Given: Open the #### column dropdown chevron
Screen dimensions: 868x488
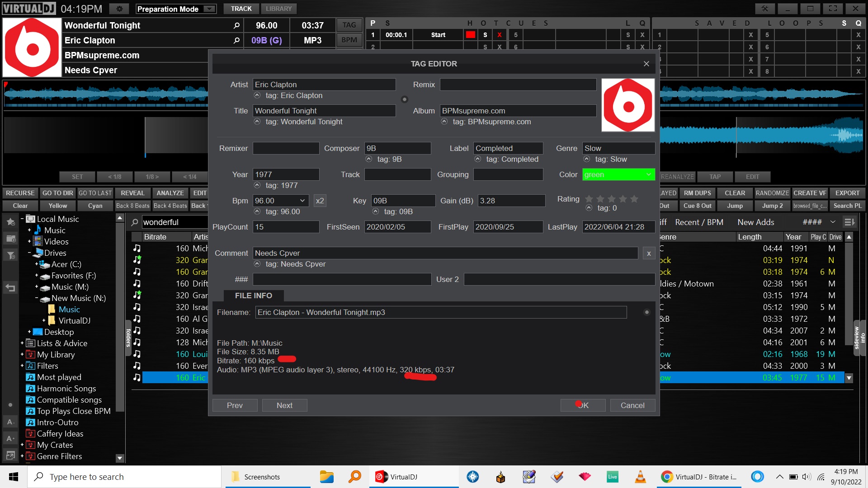Looking at the screenshot, I should point(833,222).
